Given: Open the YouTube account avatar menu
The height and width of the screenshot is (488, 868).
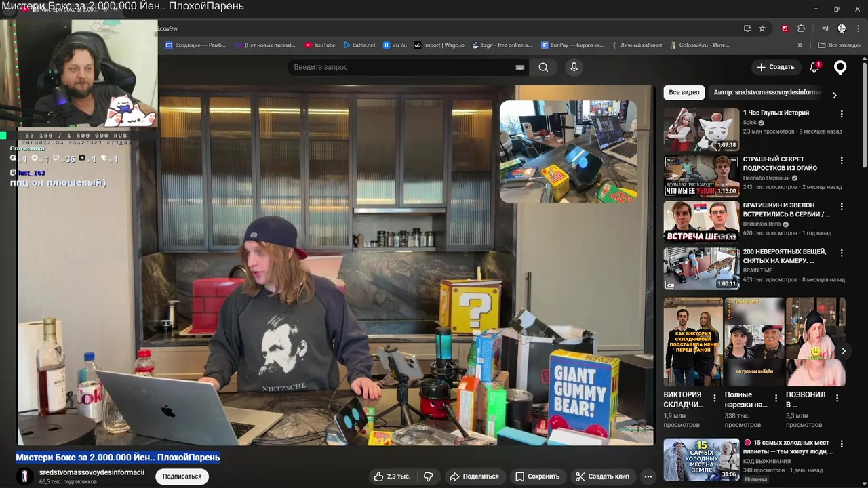Looking at the screenshot, I should pos(840,67).
